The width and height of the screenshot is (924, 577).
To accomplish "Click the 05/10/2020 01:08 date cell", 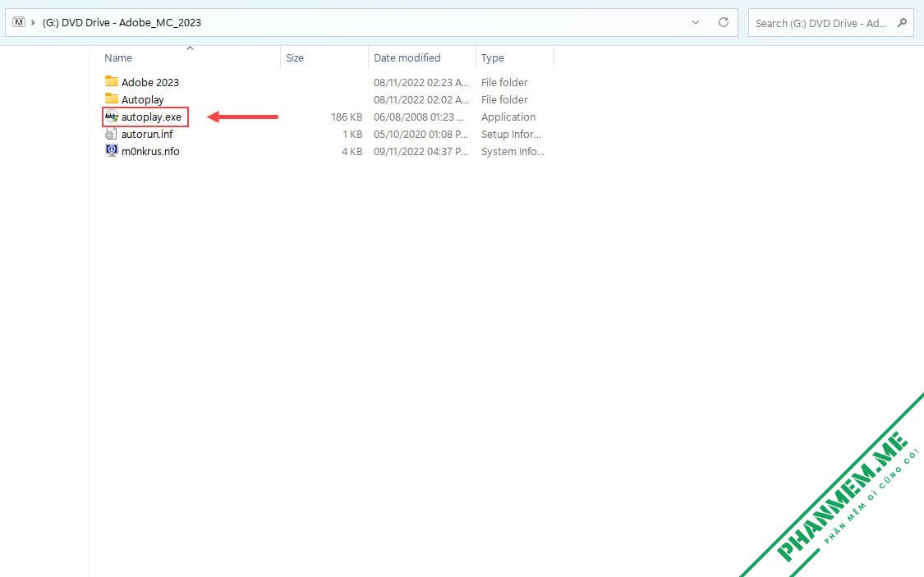I will coord(421,134).
